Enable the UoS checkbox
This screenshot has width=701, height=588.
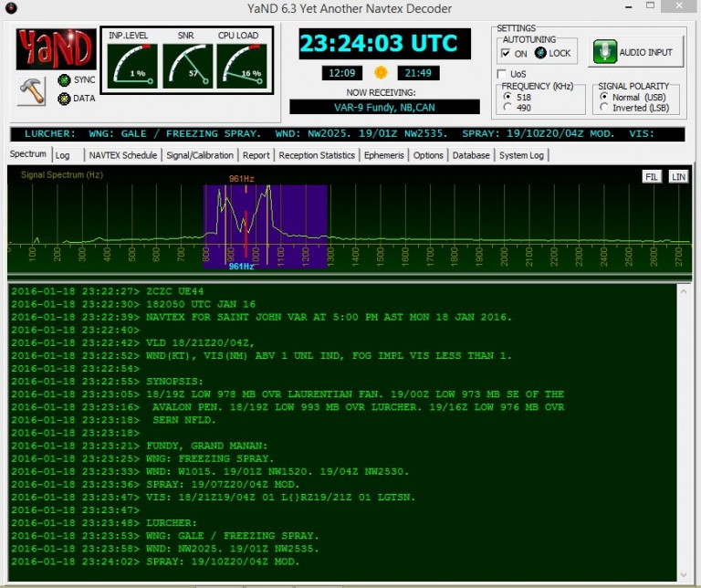click(x=501, y=73)
